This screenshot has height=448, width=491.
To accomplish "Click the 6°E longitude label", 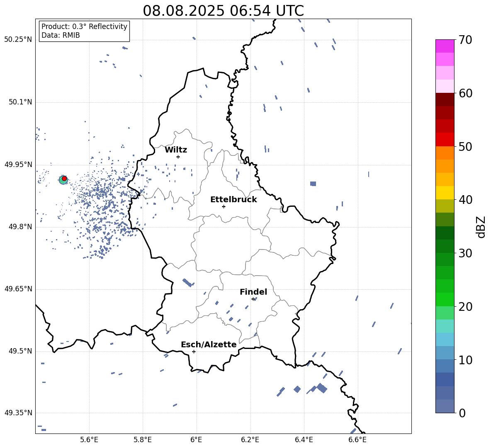I will 196,440.
